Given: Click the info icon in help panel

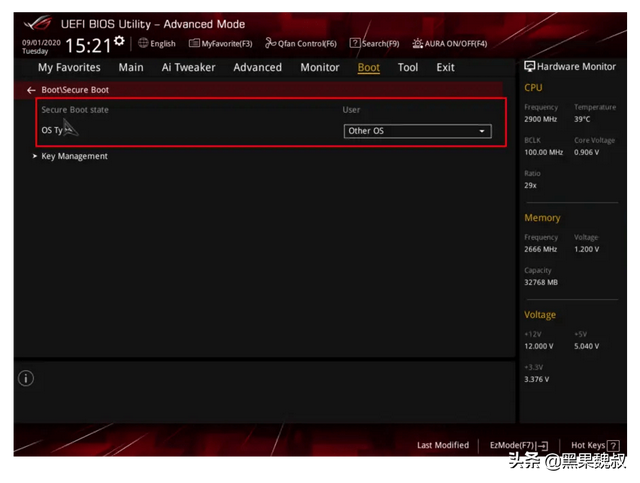Looking at the screenshot, I should (26, 378).
